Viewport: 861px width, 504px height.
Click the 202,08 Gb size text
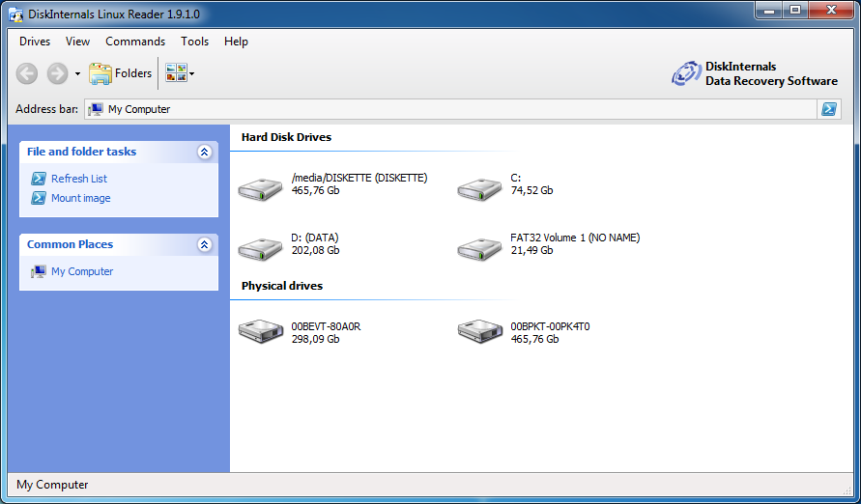coord(315,250)
